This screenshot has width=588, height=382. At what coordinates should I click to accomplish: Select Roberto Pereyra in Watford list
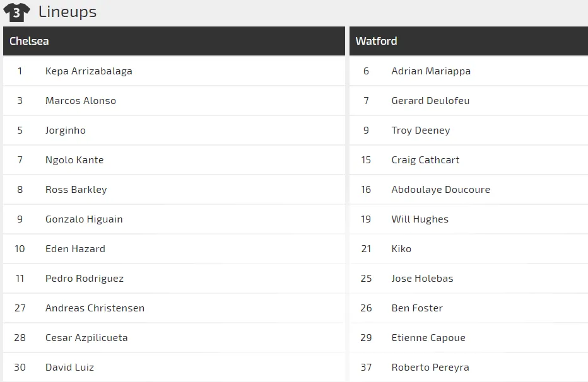click(430, 368)
